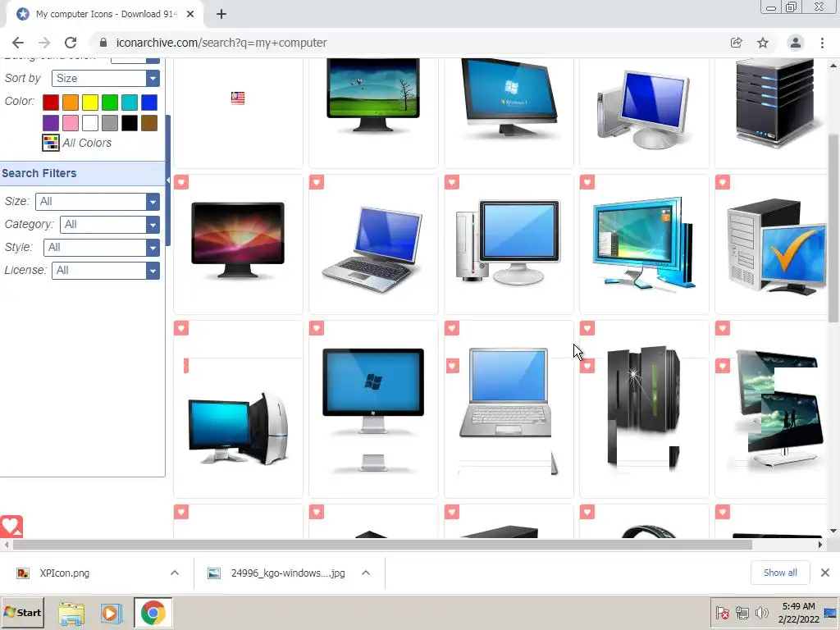
Task: Bookmark this tab with star icon
Action: (x=763, y=43)
